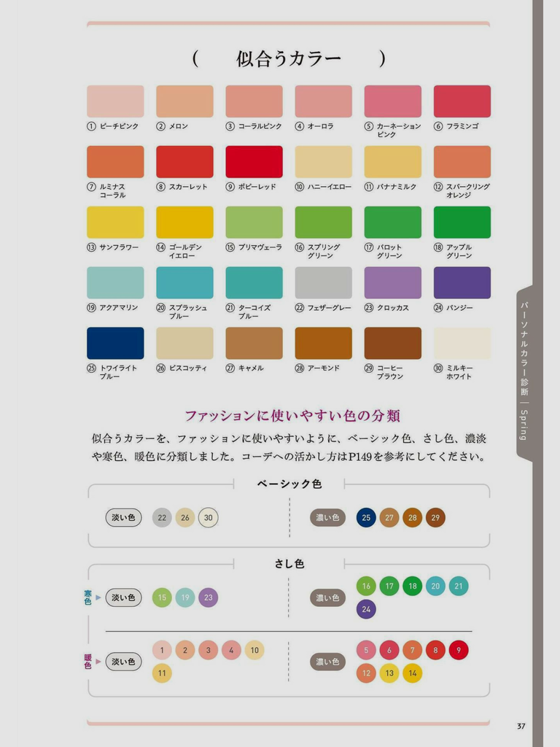
Task: Click the aqua round chip numbered 19
Action: 185,597
